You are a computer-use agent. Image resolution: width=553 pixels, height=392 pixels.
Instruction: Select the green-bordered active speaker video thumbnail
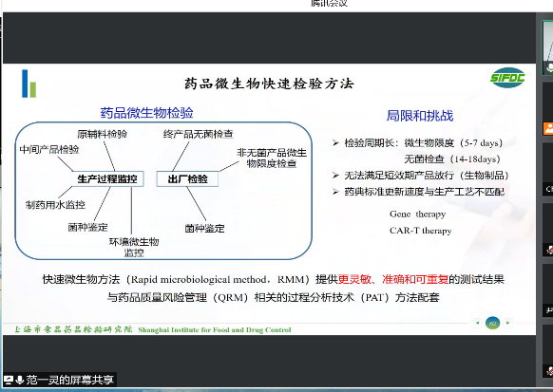tap(547, 47)
